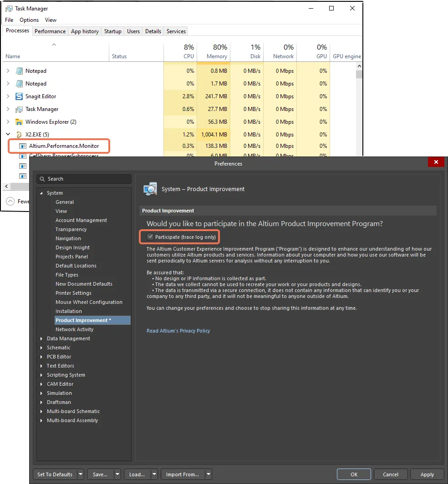Viewport: 448px width, 484px height.
Task: Select Printer Settings preferences page
Action: [x=74, y=293]
